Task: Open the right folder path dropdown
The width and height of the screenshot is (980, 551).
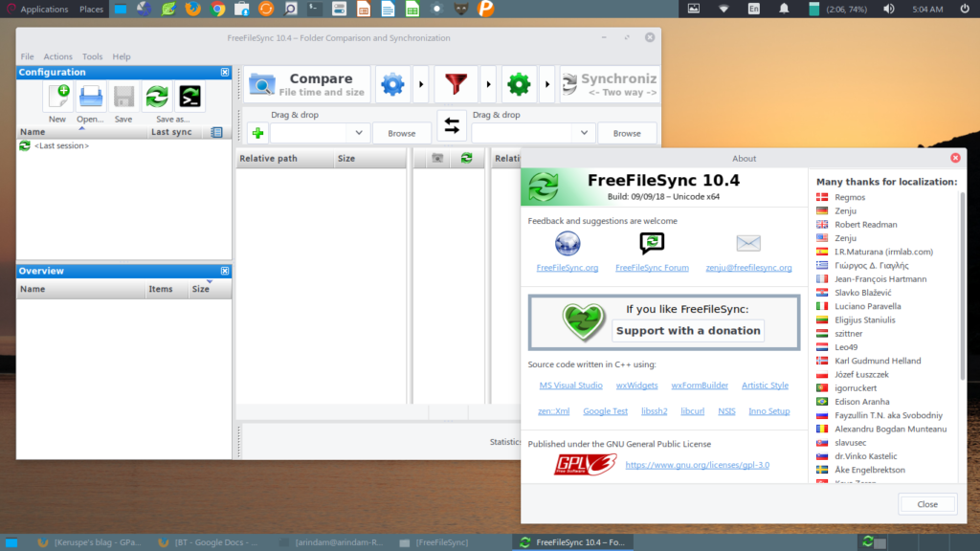Action: coord(584,133)
